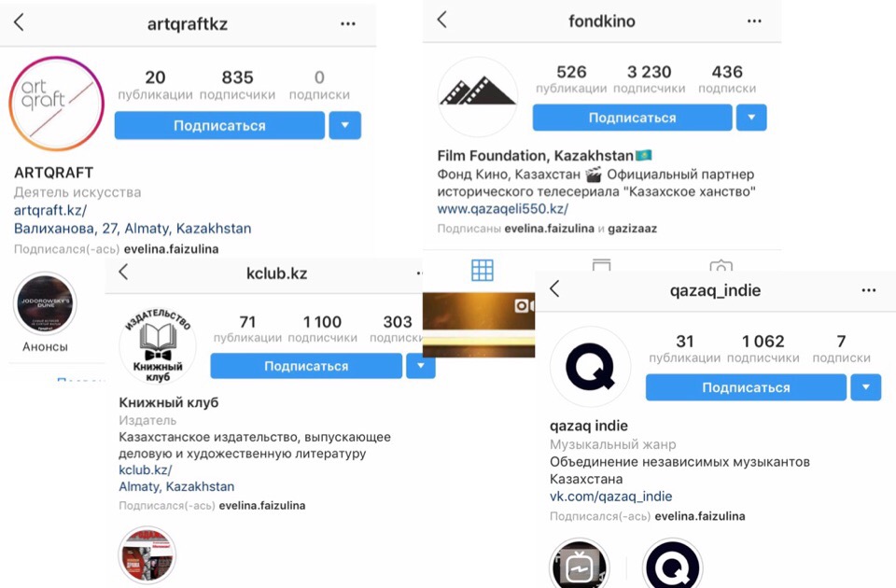View the artqraft profile picture story
The image size is (896, 588).
tap(57, 104)
